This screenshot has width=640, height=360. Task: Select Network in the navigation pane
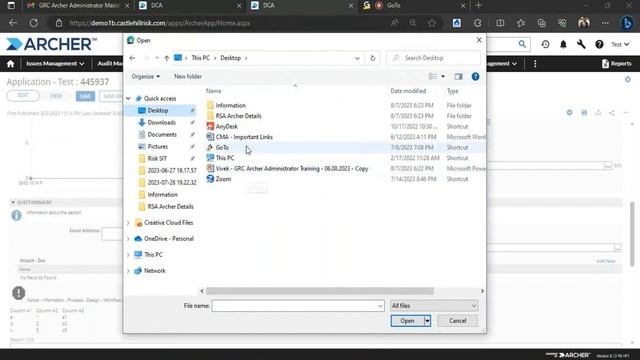pyautogui.click(x=155, y=271)
